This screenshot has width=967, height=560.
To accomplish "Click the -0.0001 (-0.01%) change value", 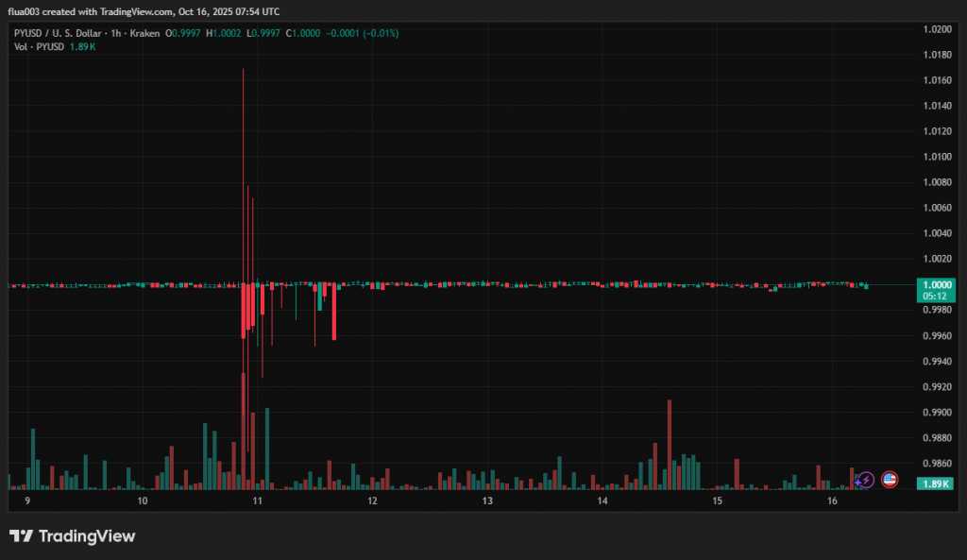I will pos(362,33).
